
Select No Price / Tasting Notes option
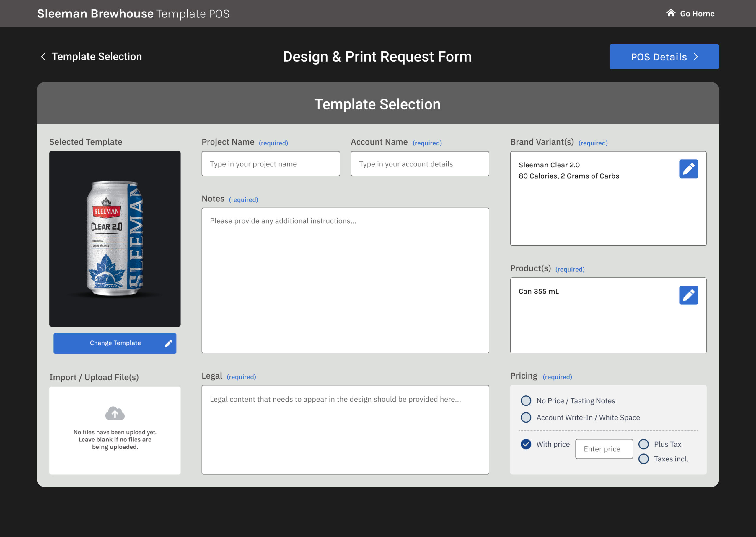coord(526,401)
